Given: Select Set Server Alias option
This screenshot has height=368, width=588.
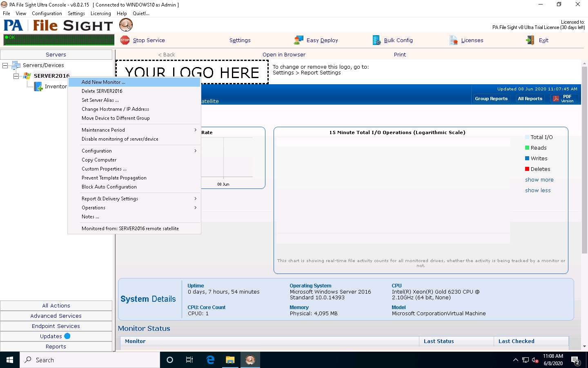Looking at the screenshot, I should [x=134, y=100].
